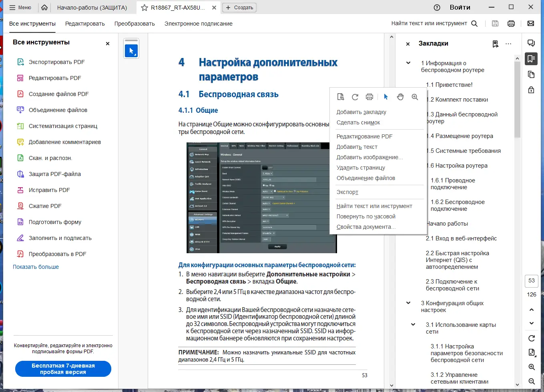This screenshot has height=392, width=544.
Task: Open the Меню in the top-left corner
Action: (21, 7)
